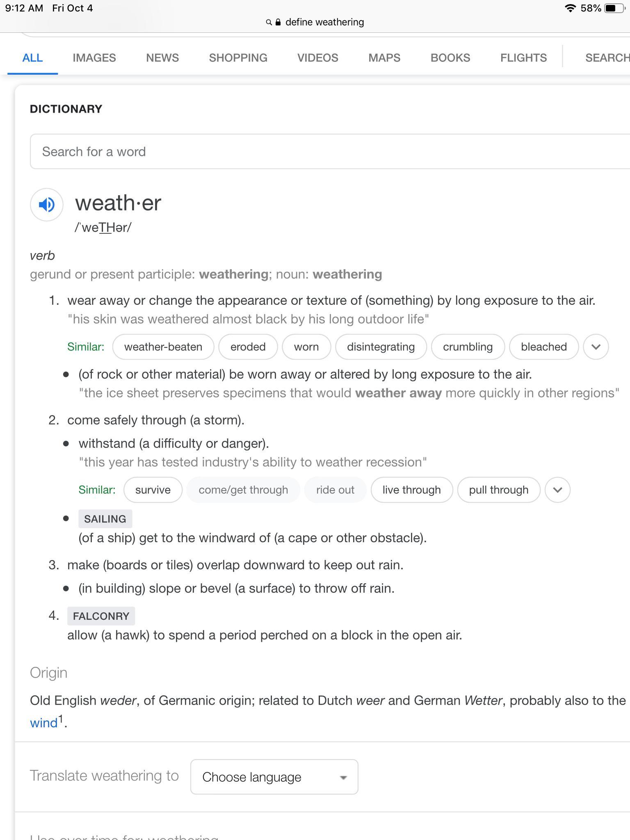Image resolution: width=630 pixels, height=840 pixels.
Task: Tap the lock icon in address bar
Action: click(x=278, y=22)
